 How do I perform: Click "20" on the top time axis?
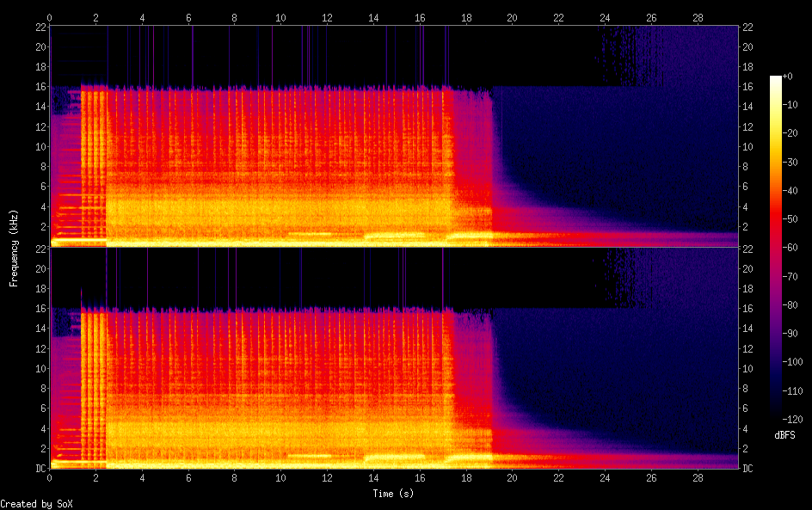coord(512,18)
